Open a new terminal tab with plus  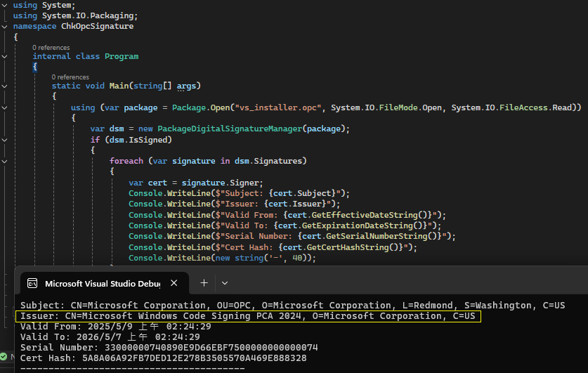(204, 282)
